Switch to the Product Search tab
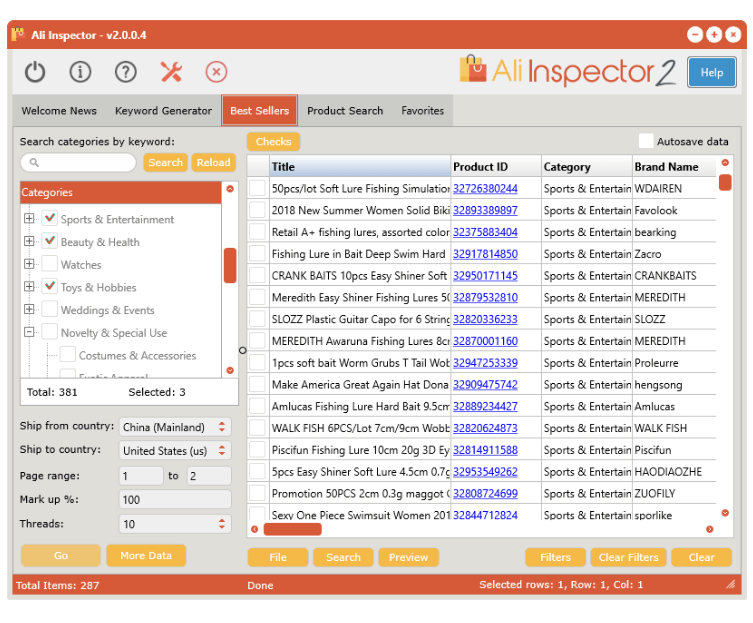This screenshot has height=623, width=753. [345, 111]
